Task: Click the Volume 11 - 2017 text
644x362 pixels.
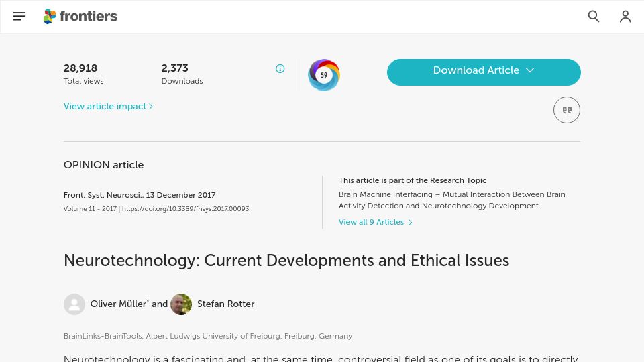Action: (90, 209)
